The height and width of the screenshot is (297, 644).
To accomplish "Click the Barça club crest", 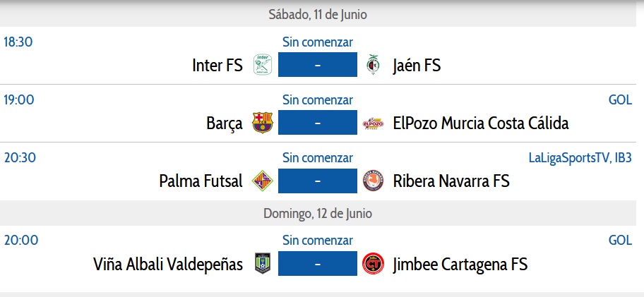I will [263, 123].
